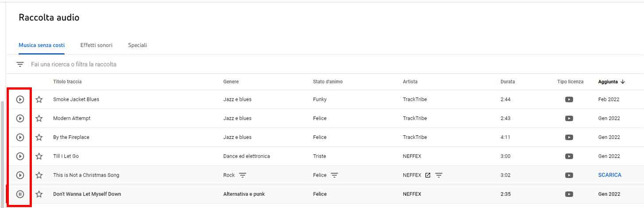Click the filter icon beside search field
Viewport: 644px width, 208px height.
(x=20, y=64)
